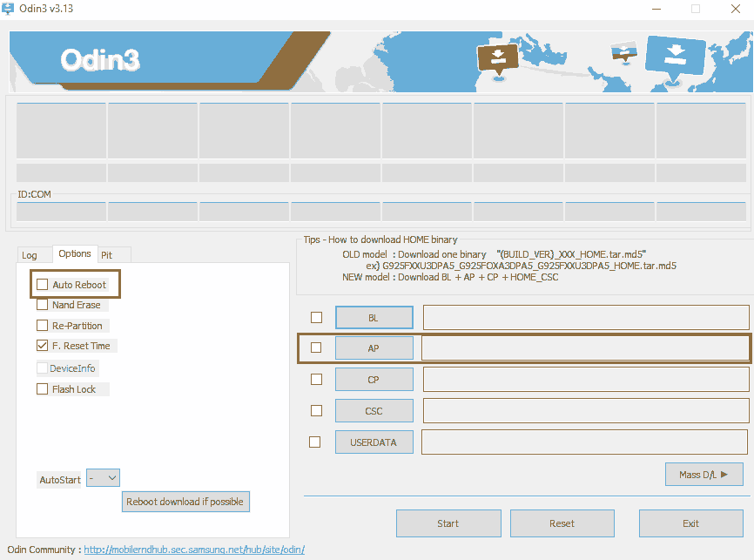Image resolution: width=754 pixels, height=560 pixels.
Task: Click the Odin3 logo in banner
Action: 100,59
